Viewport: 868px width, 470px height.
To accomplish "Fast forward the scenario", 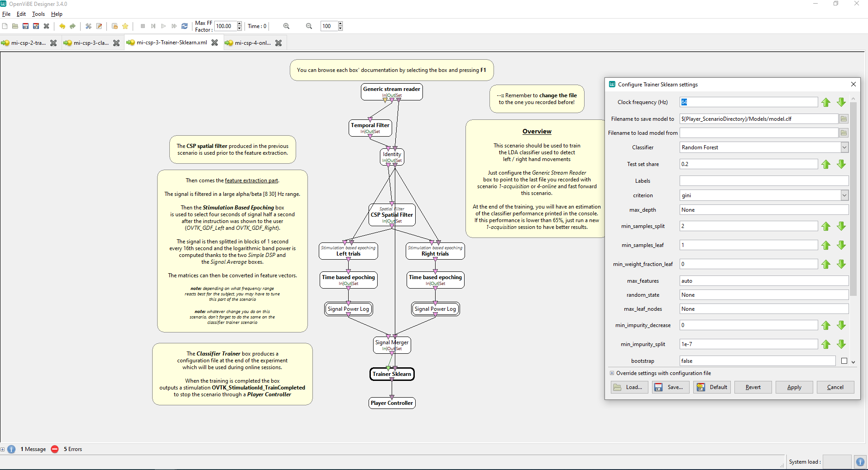I will pyautogui.click(x=174, y=26).
